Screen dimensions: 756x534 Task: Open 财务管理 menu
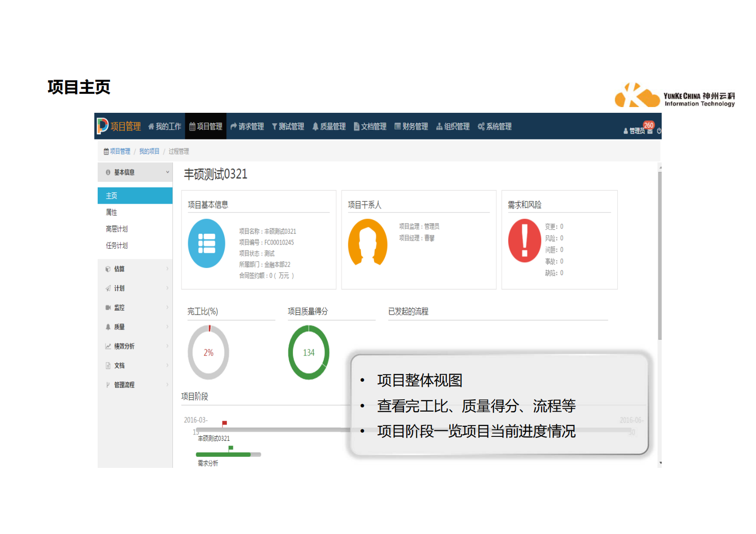click(x=411, y=127)
